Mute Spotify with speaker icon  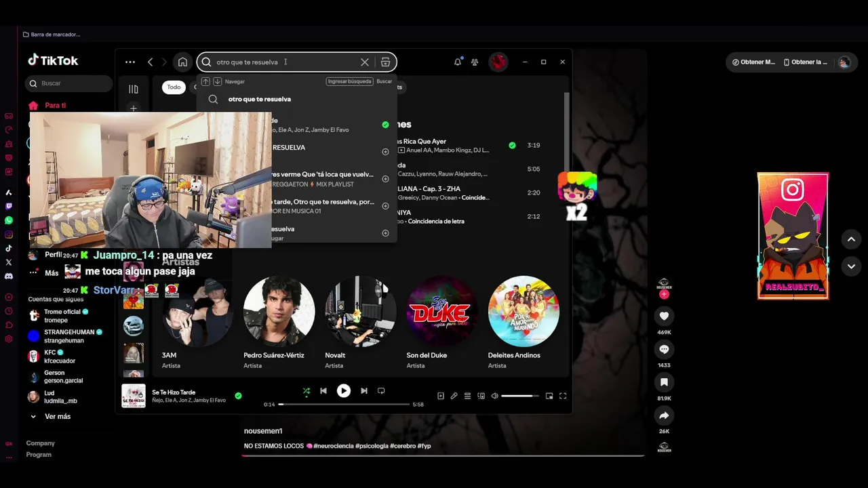[495, 396]
